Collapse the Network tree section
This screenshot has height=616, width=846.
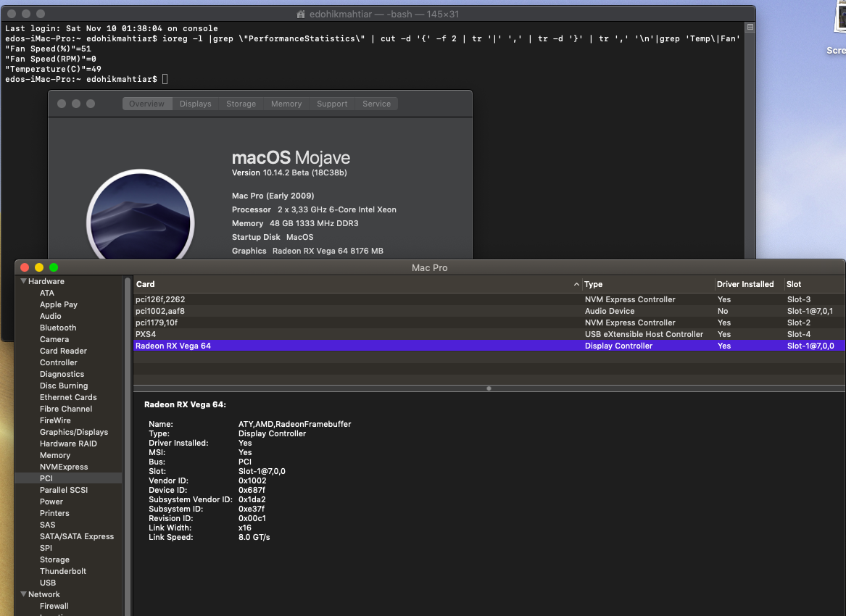tap(23, 594)
